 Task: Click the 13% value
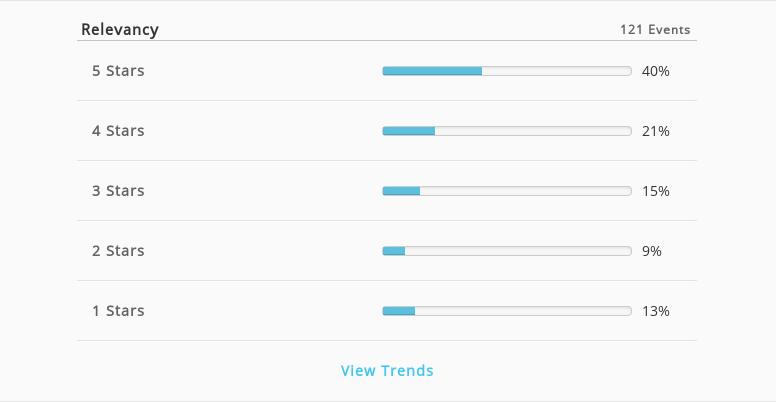coord(656,311)
